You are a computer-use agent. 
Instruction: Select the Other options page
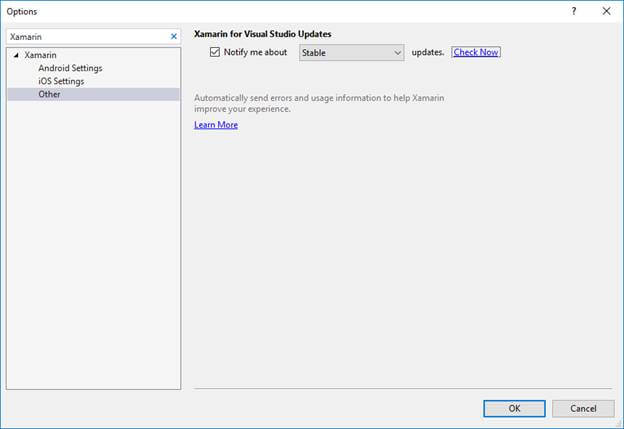tap(49, 94)
